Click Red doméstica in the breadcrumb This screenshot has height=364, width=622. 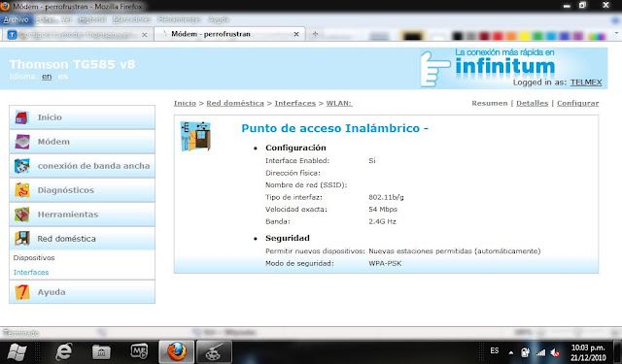point(235,103)
